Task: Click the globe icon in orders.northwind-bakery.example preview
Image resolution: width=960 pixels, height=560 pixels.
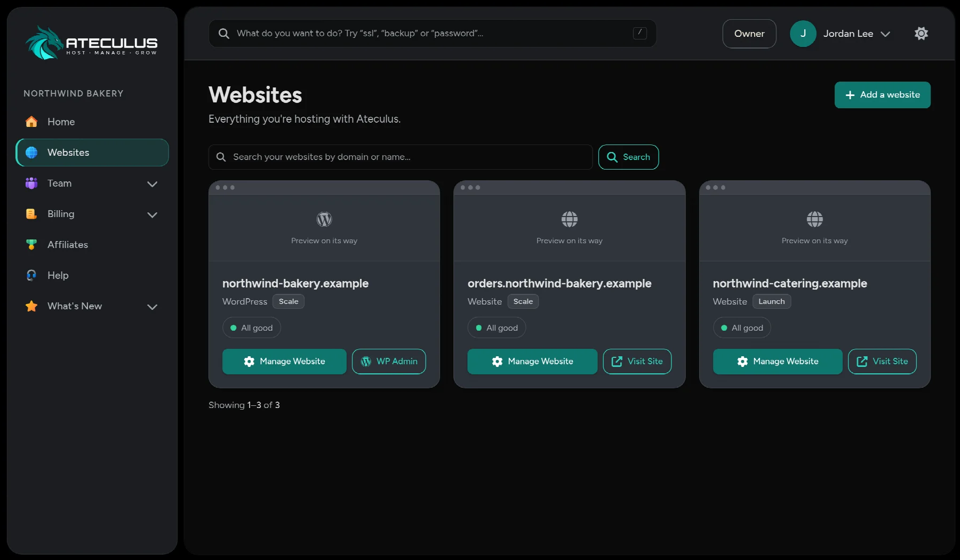Action: 570,219
